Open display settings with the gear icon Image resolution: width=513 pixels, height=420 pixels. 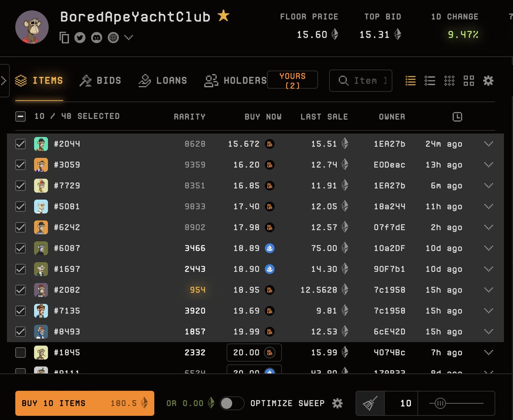coord(488,80)
